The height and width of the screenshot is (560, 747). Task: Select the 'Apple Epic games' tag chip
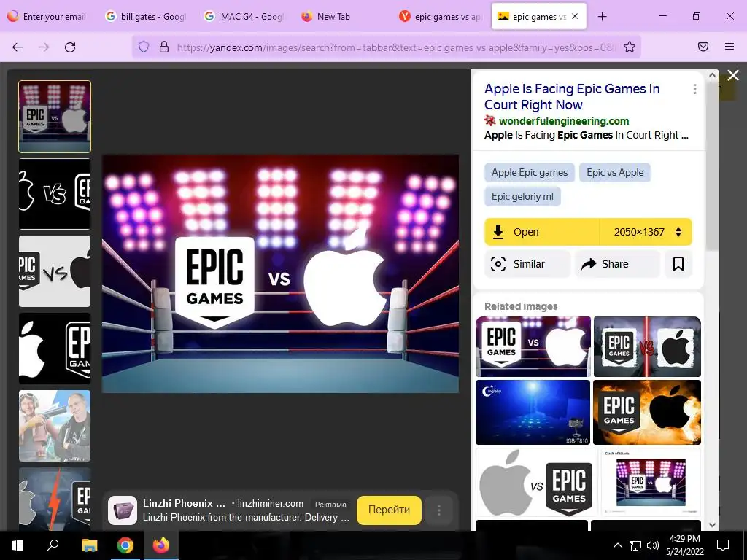pos(530,172)
